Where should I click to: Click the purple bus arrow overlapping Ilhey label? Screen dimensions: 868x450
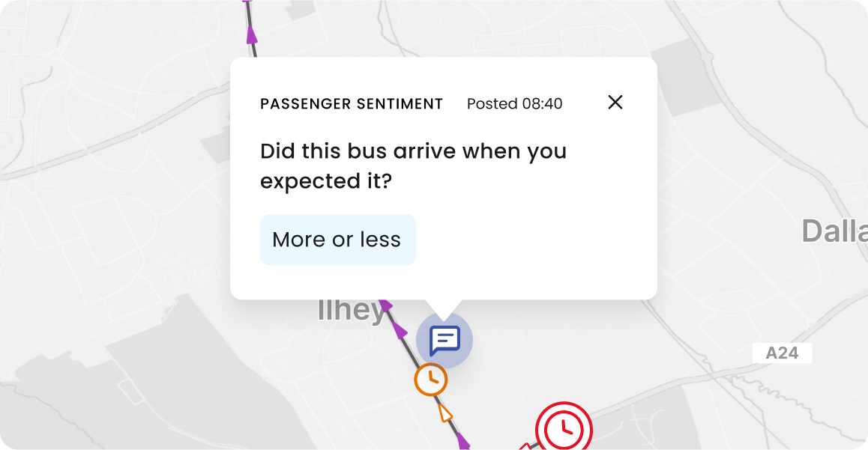(385, 305)
